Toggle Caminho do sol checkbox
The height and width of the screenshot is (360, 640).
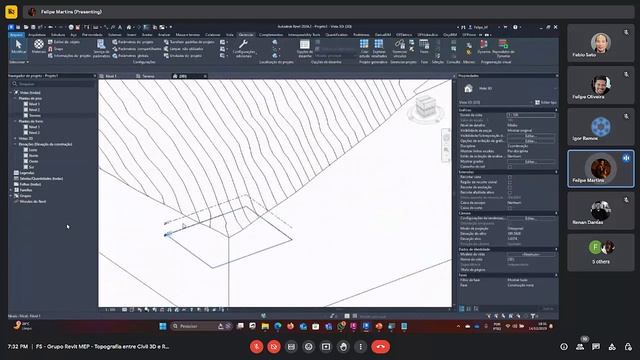510,167
